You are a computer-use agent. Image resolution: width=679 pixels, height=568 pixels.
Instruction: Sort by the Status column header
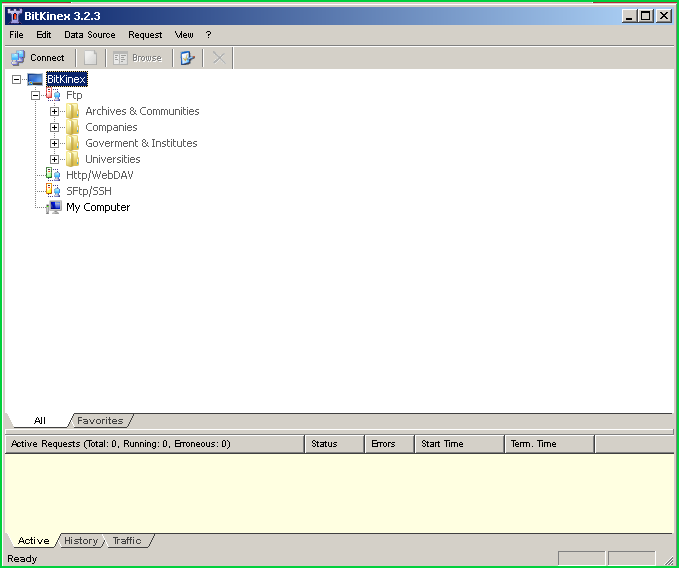click(335, 444)
